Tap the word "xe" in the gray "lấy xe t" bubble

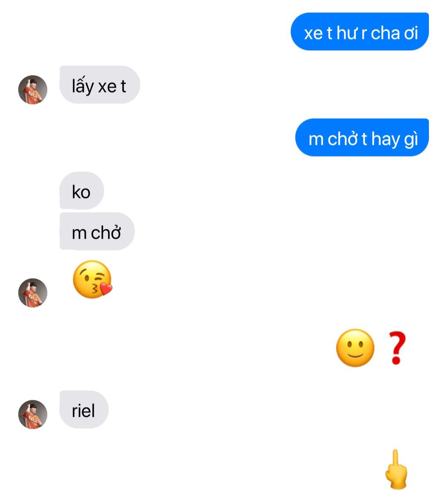(x=107, y=87)
